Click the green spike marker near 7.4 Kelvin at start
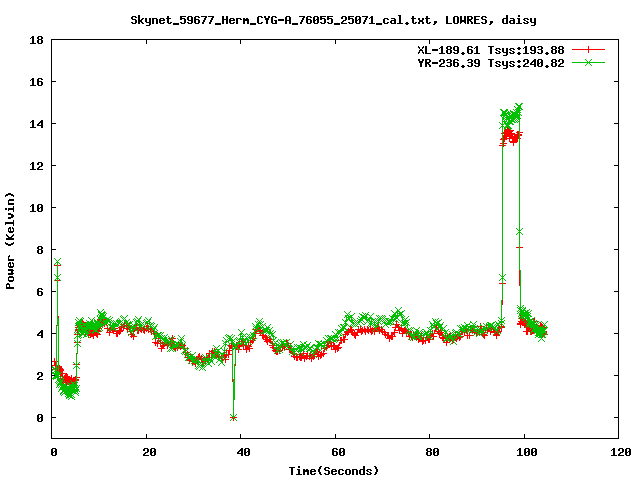 point(58,262)
